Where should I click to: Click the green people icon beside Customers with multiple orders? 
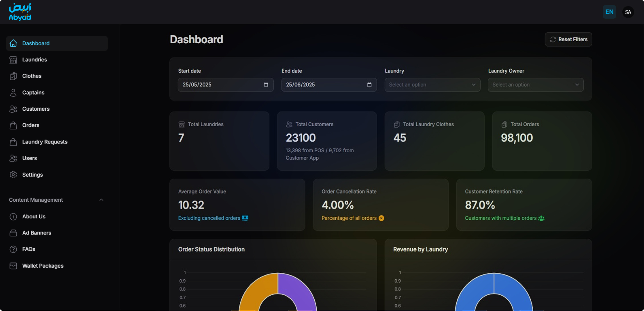point(541,218)
